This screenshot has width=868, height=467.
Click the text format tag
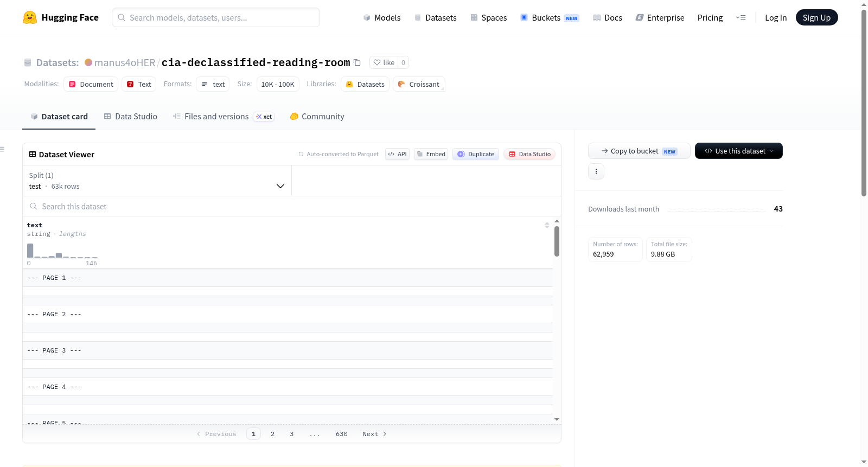[213, 84]
